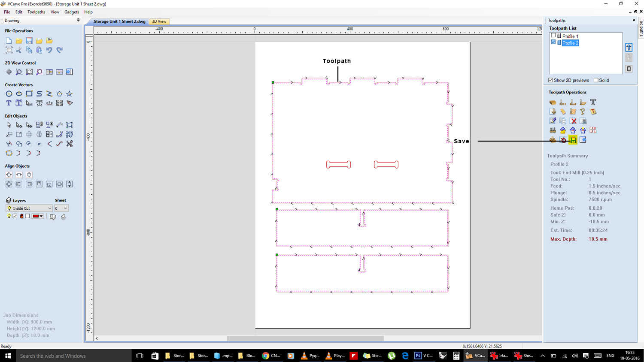Open the Toolpaths menu

(x=36, y=12)
